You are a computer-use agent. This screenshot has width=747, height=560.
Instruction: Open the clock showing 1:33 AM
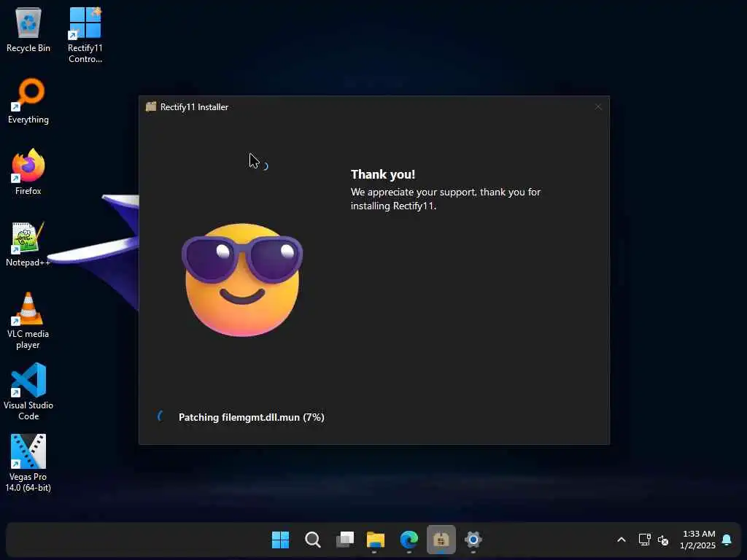[698, 540]
